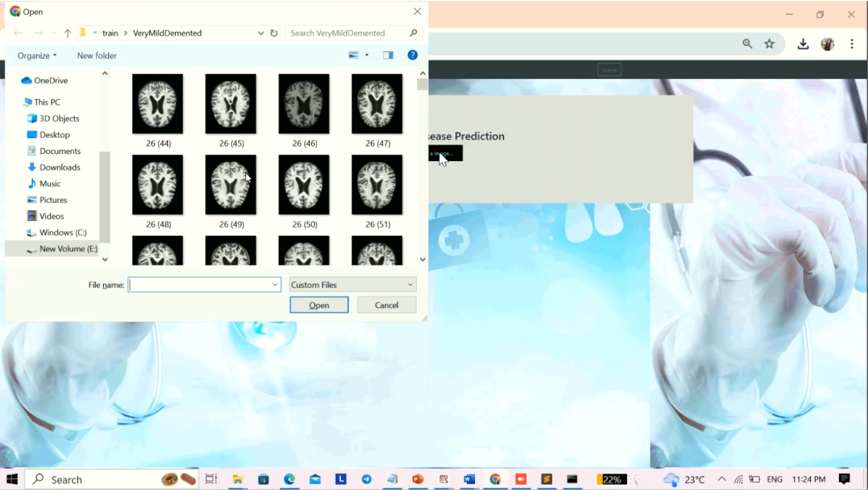
Task: Open the Organize dropdown menu
Action: pyautogui.click(x=37, y=56)
